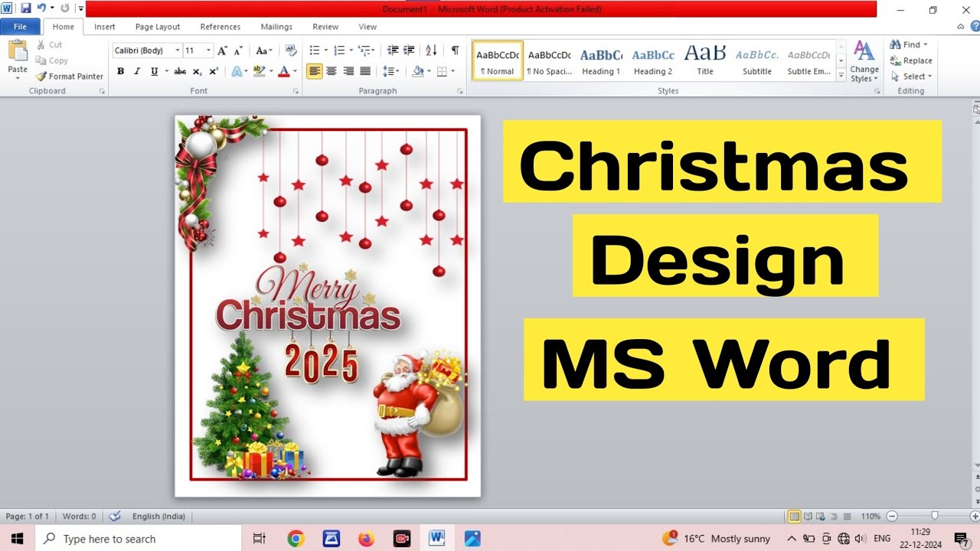Open the font color red swatch
This screenshot has width=980, height=551.
click(x=283, y=71)
